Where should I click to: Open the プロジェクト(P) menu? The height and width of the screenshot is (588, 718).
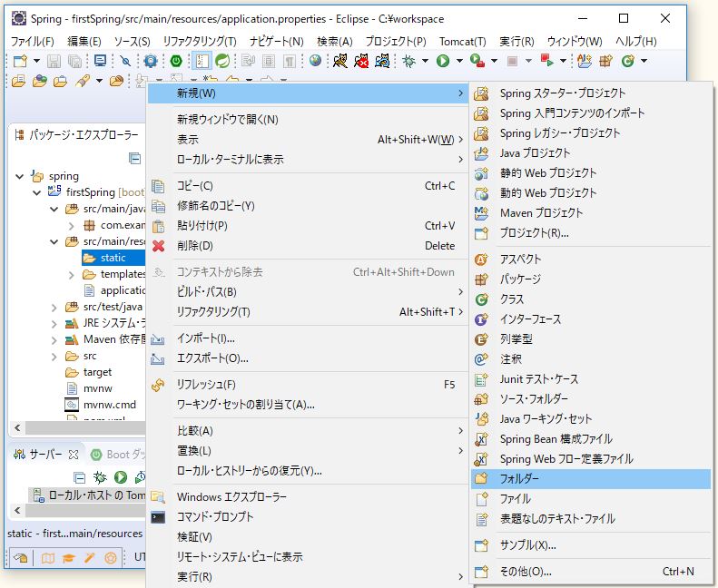396,42
